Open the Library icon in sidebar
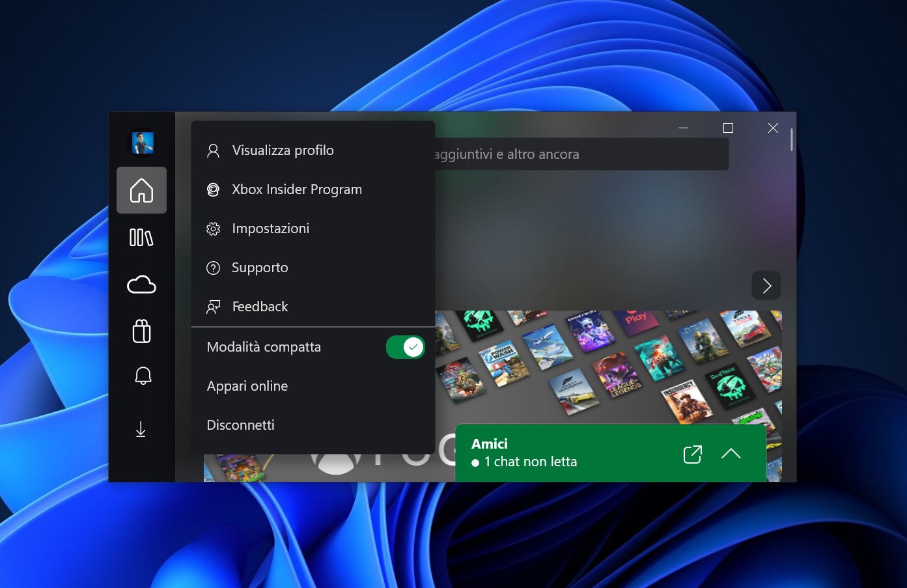The height and width of the screenshot is (588, 907). pos(141,237)
